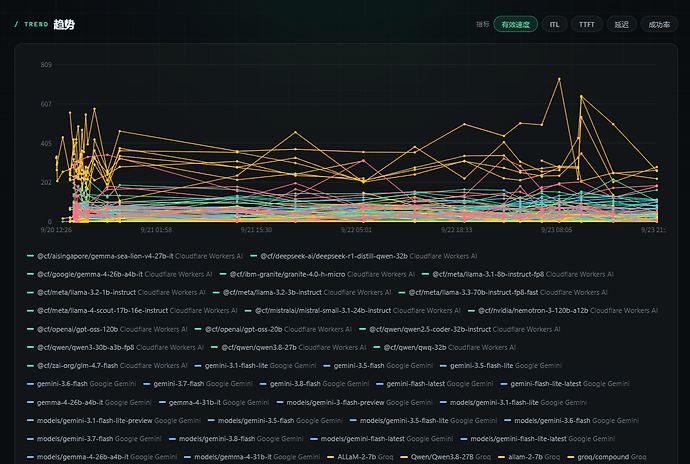Image resolution: width=690 pixels, height=464 pixels.
Task: Click the 趋势 section heading
Action: point(64,24)
